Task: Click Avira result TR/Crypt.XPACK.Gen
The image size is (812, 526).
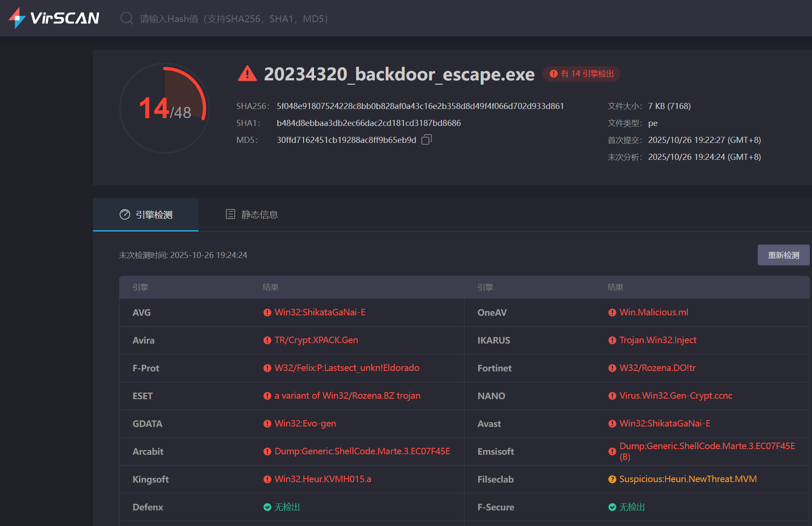Action: [316, 340]
